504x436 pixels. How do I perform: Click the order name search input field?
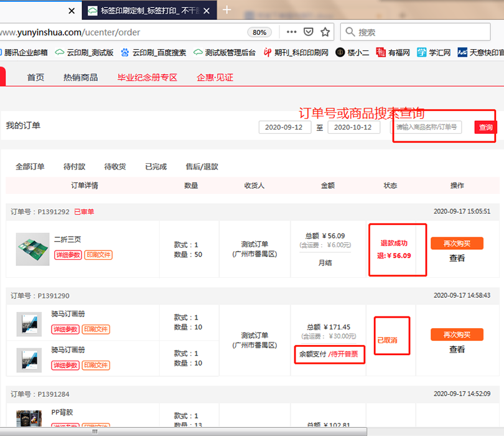coord(427,127)
